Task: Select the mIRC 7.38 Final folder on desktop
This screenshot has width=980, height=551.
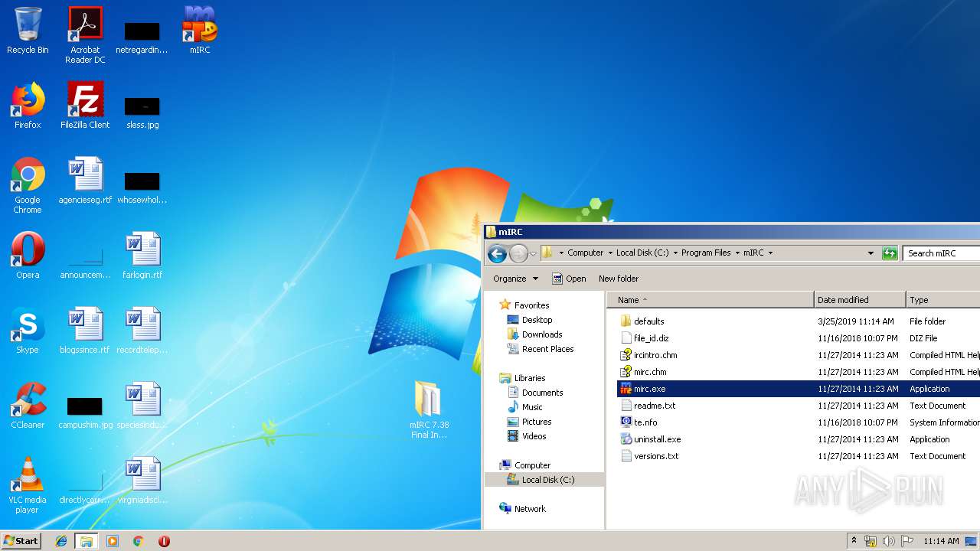Action: (429, 409)
